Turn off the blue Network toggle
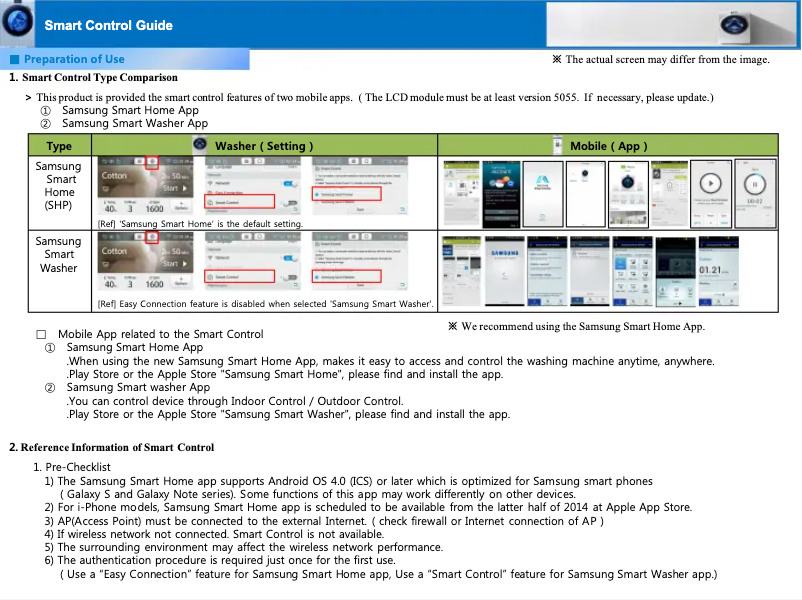 click(x=289, y=182)
